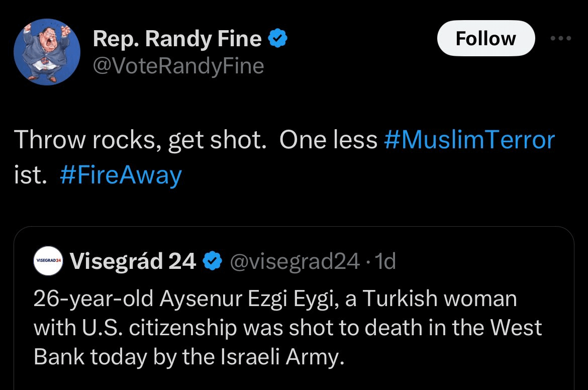
Task: Click the Visegrád 24 account name
Action: click(x=133, y=261)
